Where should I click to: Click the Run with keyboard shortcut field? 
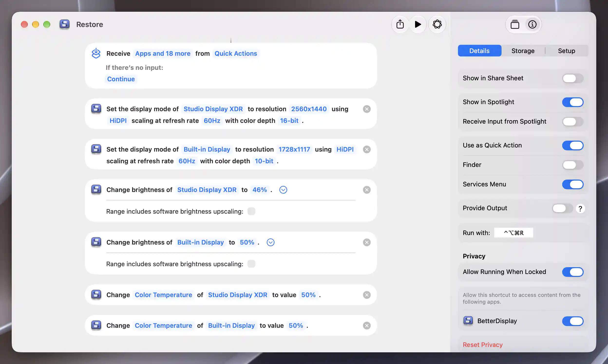tap(513, 233)
